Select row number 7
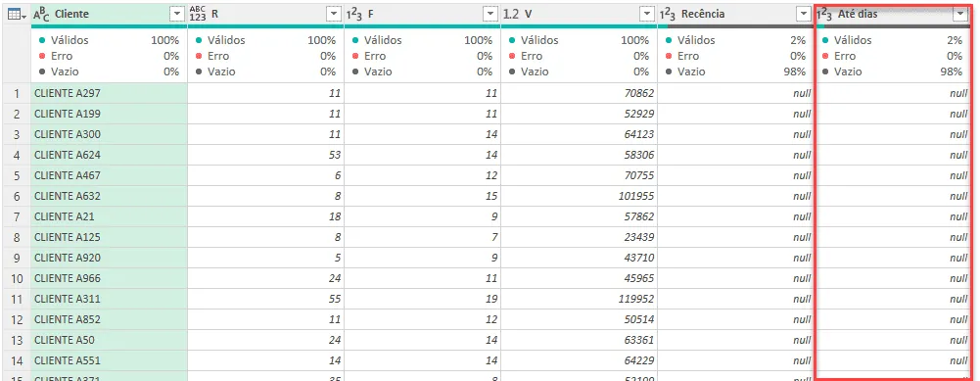Viewport: 980px width, 381px height. tap(17, 216)
